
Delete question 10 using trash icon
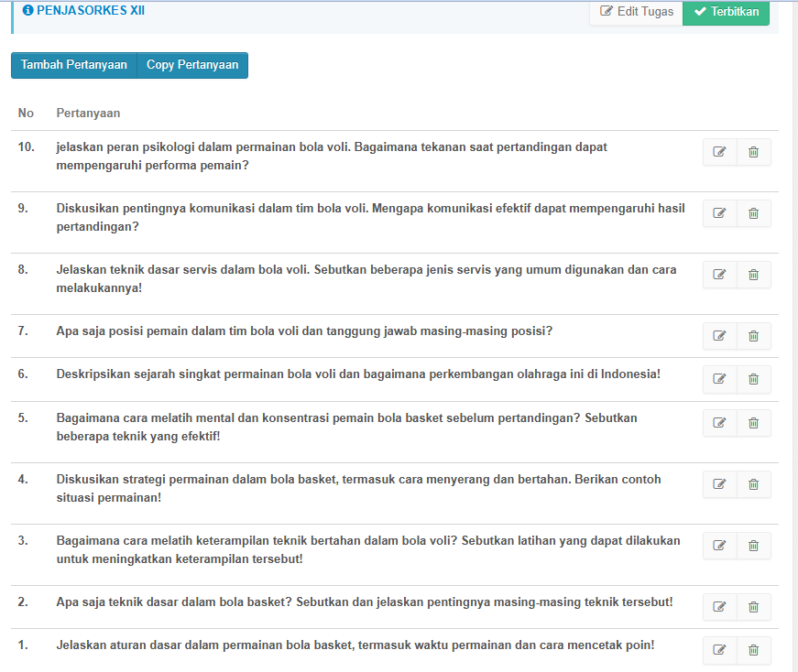coord(753,152)
